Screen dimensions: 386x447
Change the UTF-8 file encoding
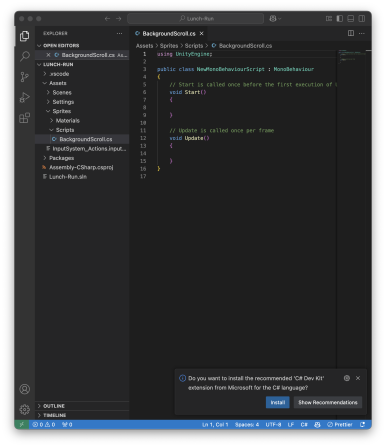[x=273, y=424]
